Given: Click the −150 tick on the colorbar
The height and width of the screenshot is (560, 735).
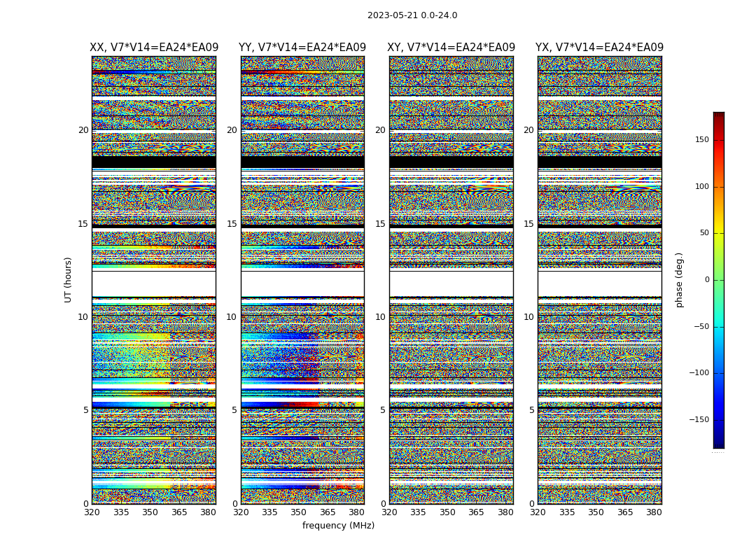Looking at the screenshot, I should pyautogui.click(x=699, y=419).
